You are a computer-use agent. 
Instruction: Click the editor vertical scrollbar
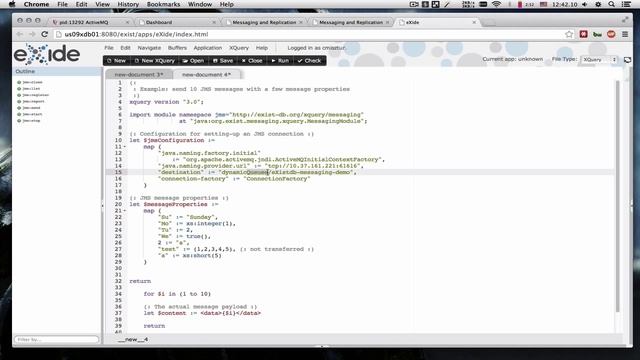point(618,196)
